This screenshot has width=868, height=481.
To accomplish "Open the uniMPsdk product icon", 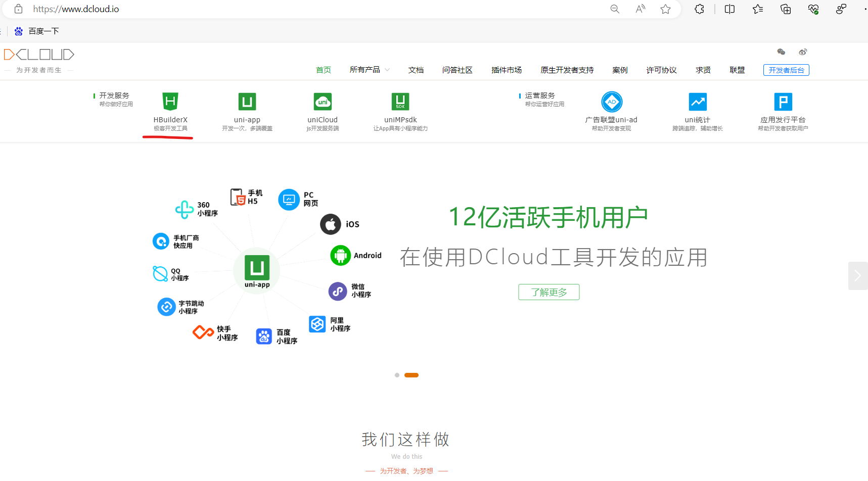I will click(400, 102).
